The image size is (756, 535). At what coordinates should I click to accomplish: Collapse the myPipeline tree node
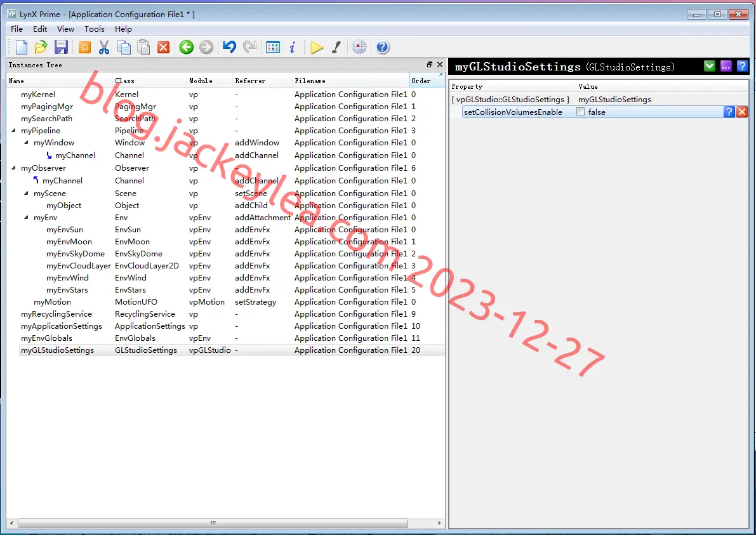pos(13,131)
